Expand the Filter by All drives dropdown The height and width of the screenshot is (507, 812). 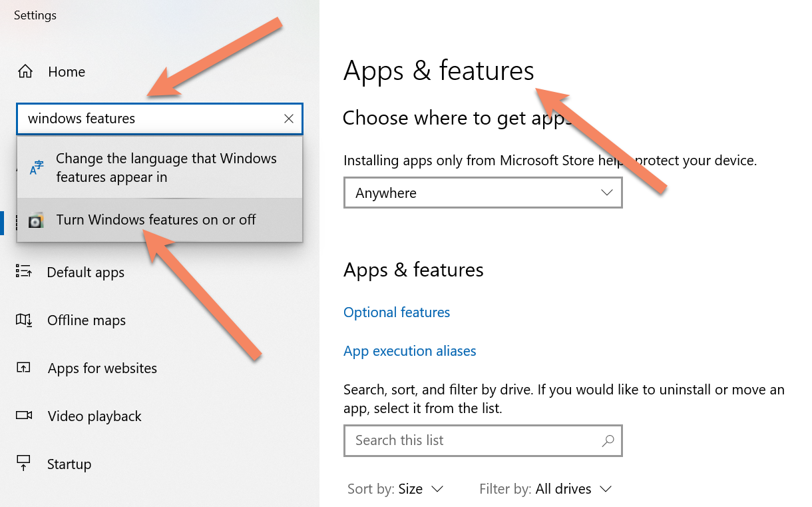545,489
